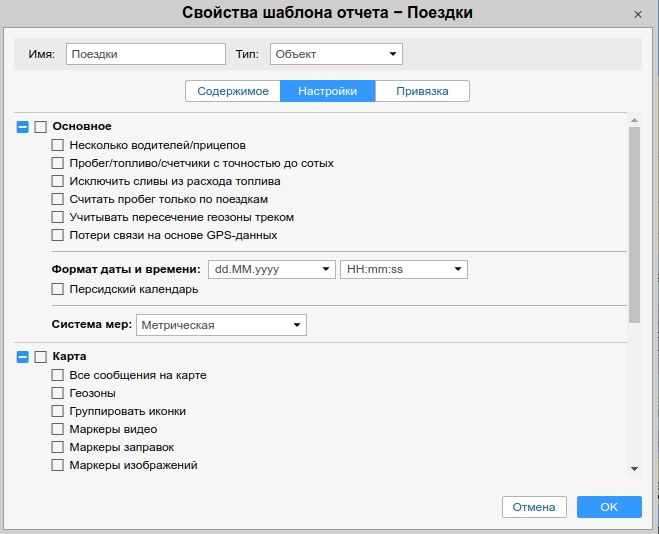Switch to the Содержимое tab
The image size is (659, 534).
(233, 91)
